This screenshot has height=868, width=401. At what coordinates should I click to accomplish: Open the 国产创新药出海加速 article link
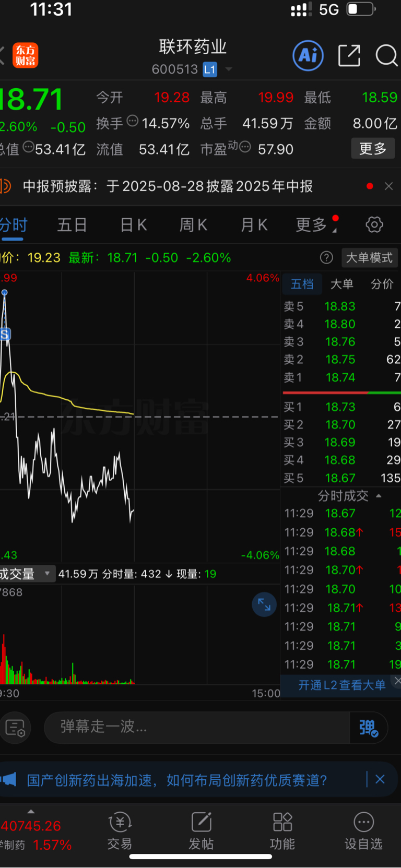177,780
